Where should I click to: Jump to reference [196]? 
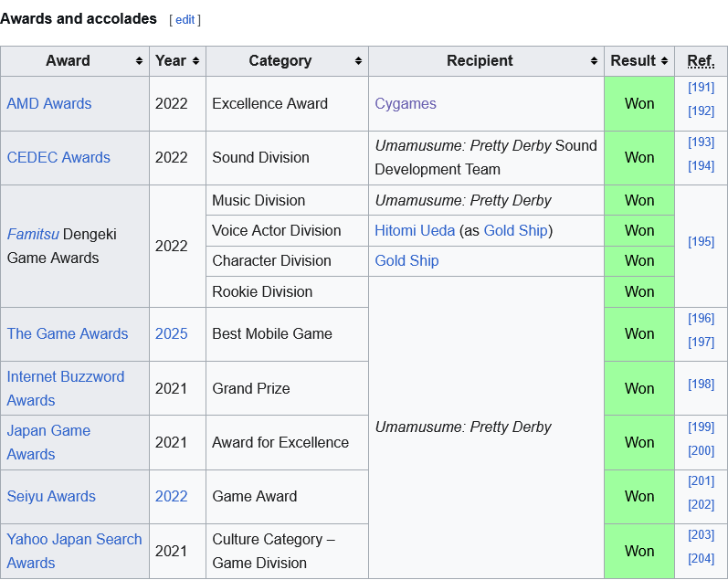pyautogui.click(x=702, y=318)
